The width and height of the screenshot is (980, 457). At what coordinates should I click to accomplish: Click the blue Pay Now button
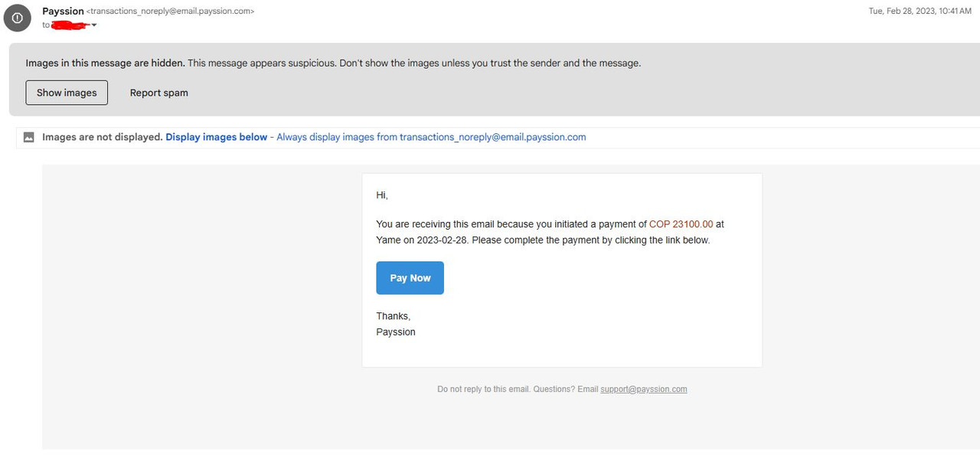tap(410, 278)
